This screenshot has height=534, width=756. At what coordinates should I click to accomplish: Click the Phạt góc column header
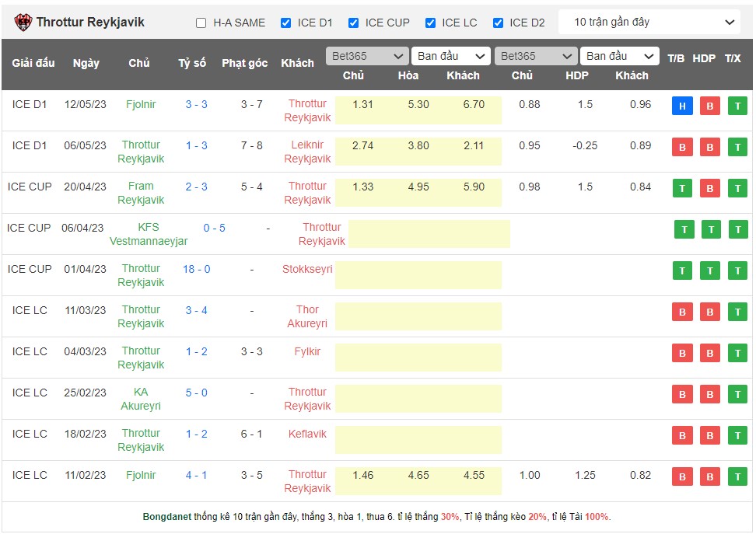(x=243, y=63)
